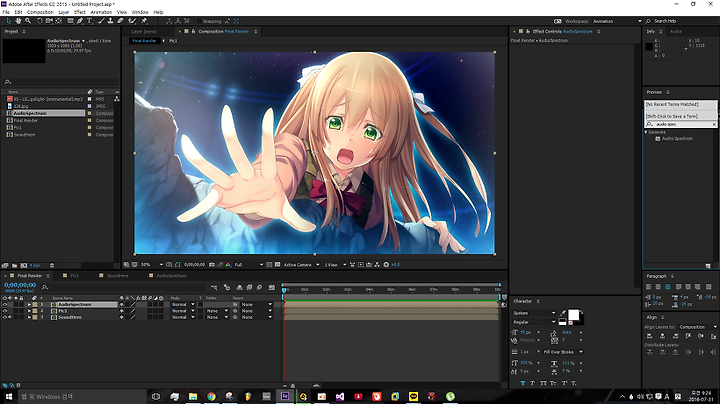Screen dimensions: 720x404
Task: Open the Effect menu
Action: [x=80, y=12]
